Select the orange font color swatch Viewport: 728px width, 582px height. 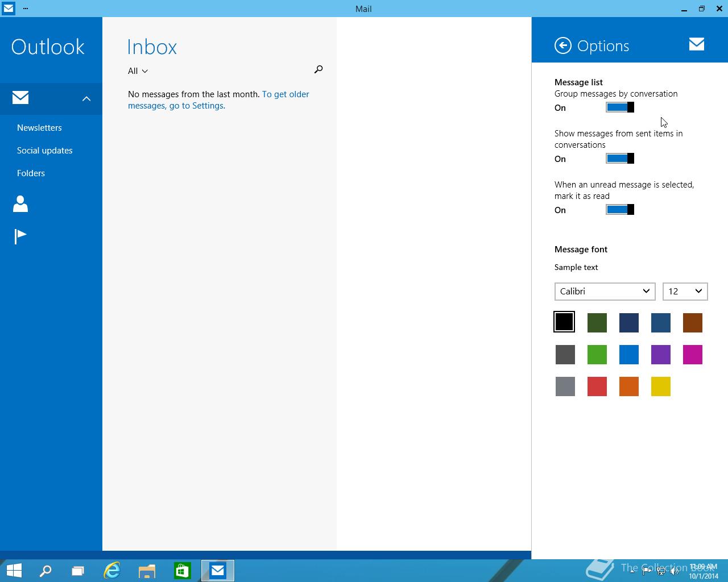[629, 386]
